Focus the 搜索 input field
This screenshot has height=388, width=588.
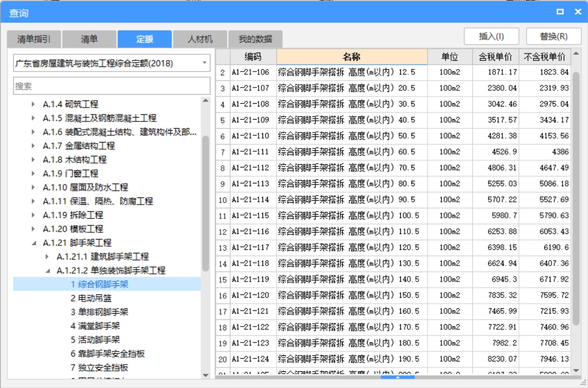coord(112,86)
